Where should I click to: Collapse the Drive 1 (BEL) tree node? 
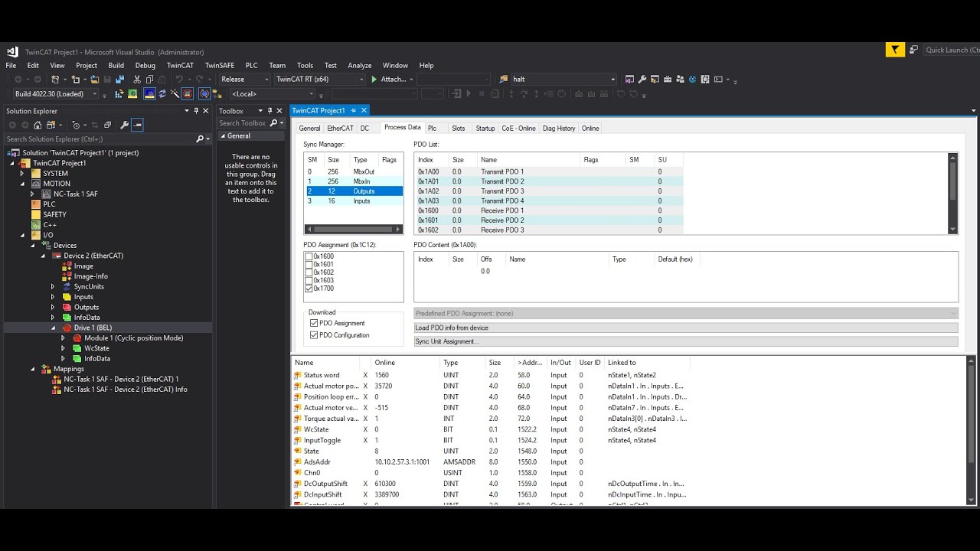click(x=53, y=328)
